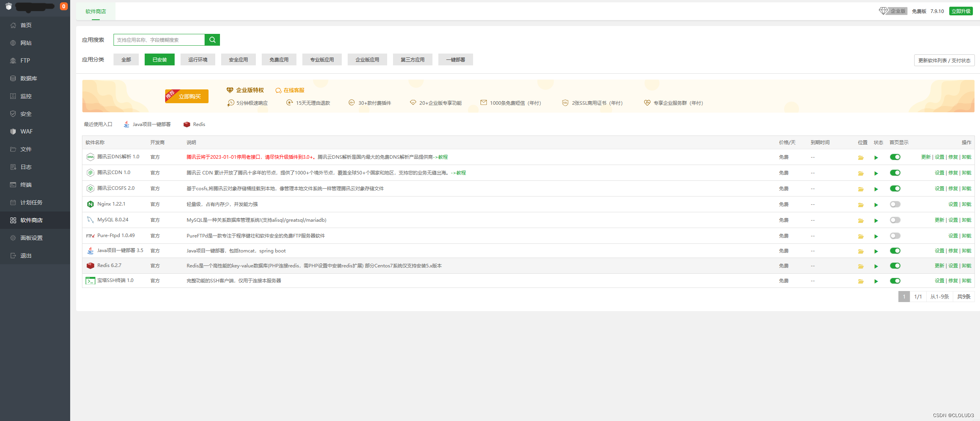Click the 宝塔SSH终端 terminal icon
Screen dimensions: 980x421
[90, 280]
